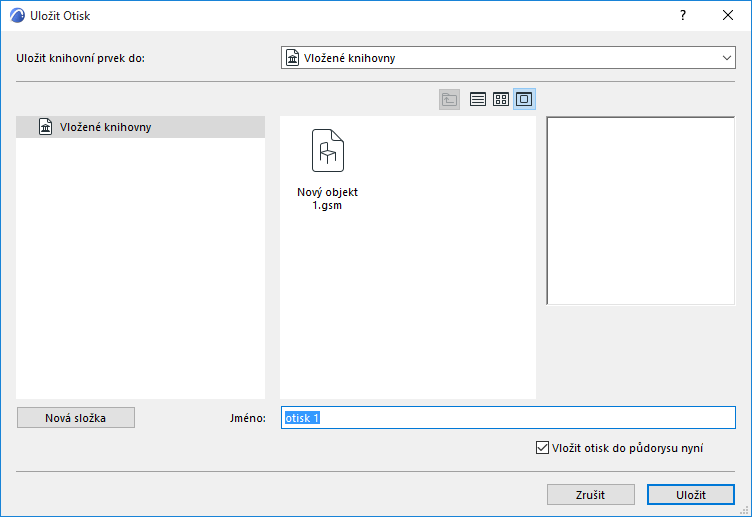Select the chair icon of Nový objekt 1.gsm
752x517 pixels.
tap(328, 151)
